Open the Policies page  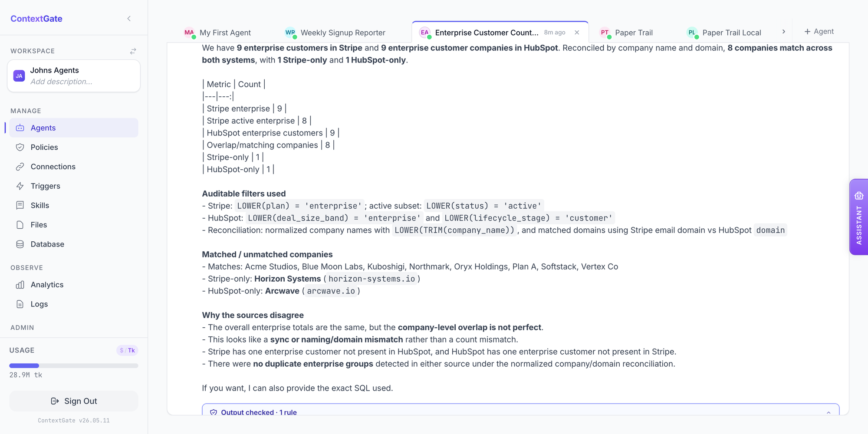click(74, 147)
